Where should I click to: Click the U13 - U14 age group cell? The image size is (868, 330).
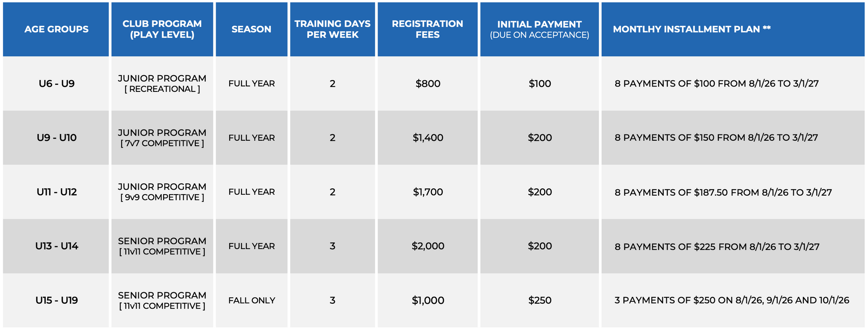pyautogui.click(x=56, y=246)
